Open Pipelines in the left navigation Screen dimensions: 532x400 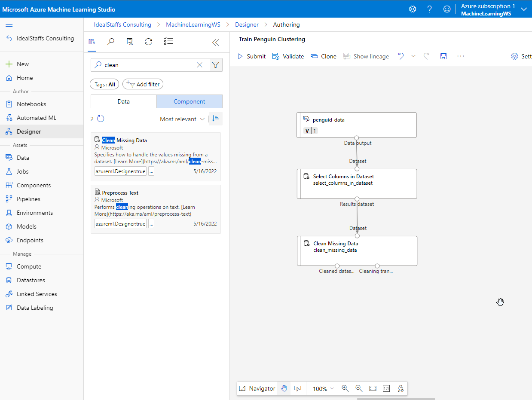28,199
